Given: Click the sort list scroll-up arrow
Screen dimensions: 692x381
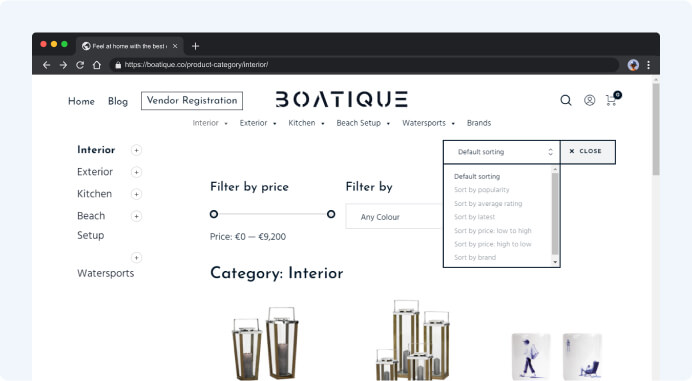Looking at the screenshot, I should pos(555,170).
